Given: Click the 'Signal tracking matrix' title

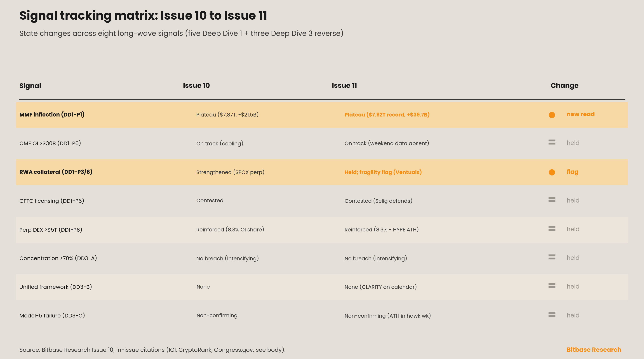Looking at the screenshot, I should [143, 16].
